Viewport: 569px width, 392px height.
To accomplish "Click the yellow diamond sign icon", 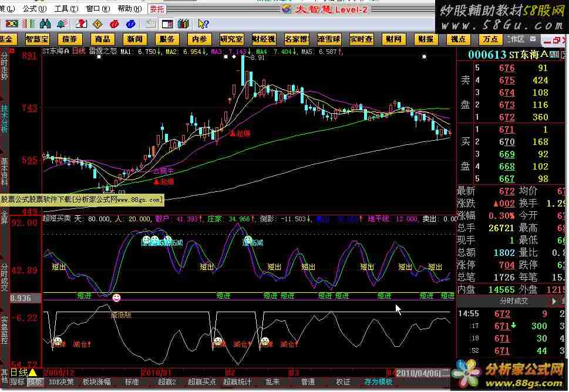I will [x=97, y=24].
